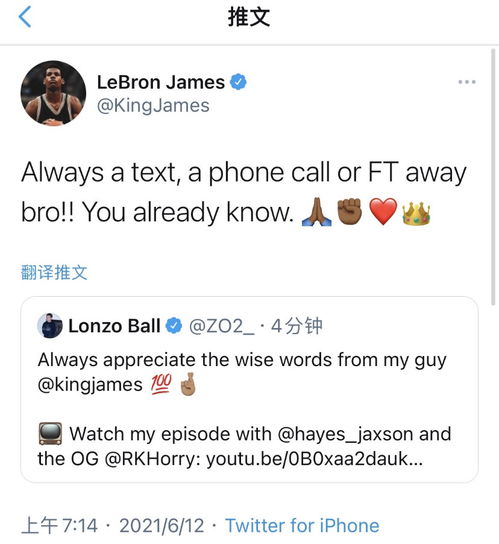Tap LeBron James blue verified badge
This screenshot has height=544, width=499.
pyautogui.click(x=238, y=82)
